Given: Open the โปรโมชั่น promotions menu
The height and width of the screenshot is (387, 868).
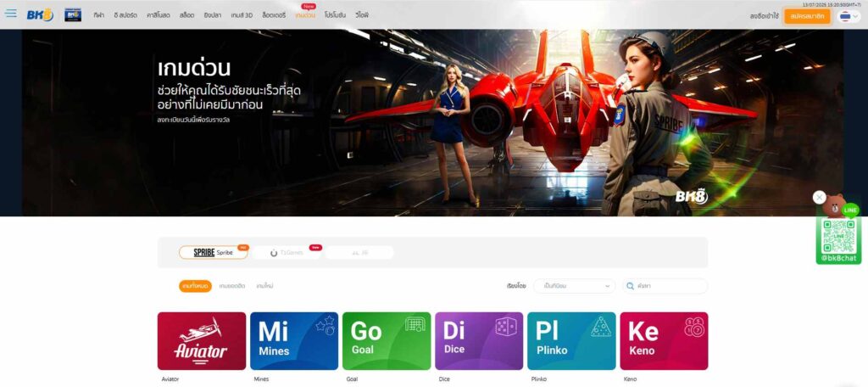Looking at the screenshot, I should point(336,15).
